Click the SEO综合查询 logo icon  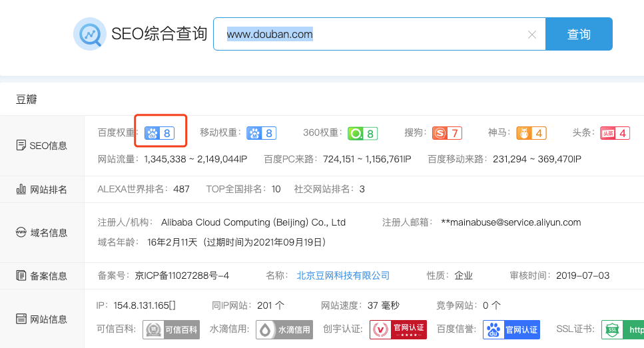point(90,34)
